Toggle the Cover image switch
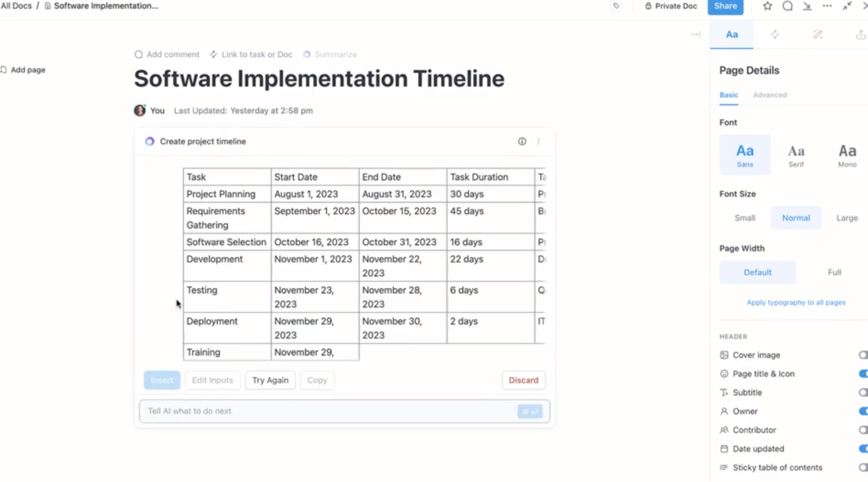This screenshot has width=868, height=482. pyautogui.click(x=863, y=355)
